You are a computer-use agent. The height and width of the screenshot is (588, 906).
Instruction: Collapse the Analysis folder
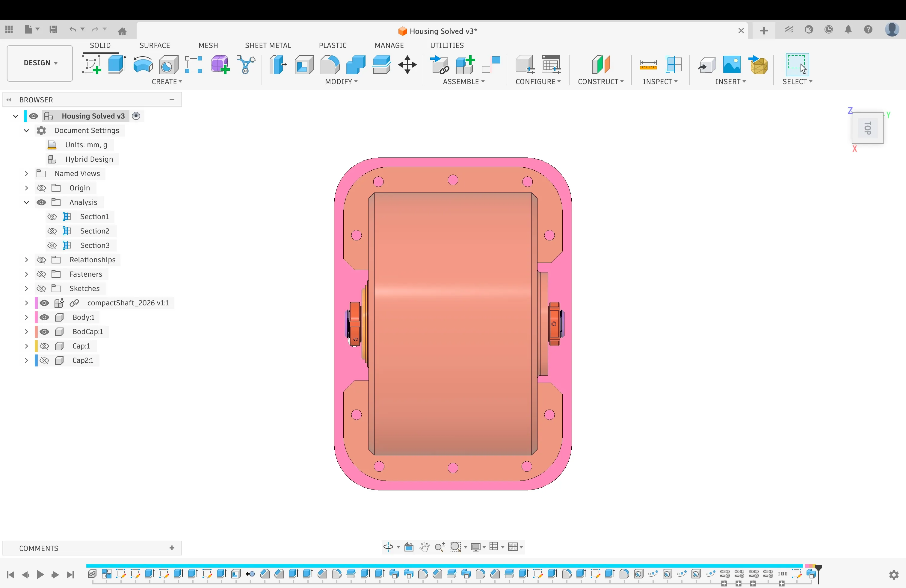[x=26, y=202]
